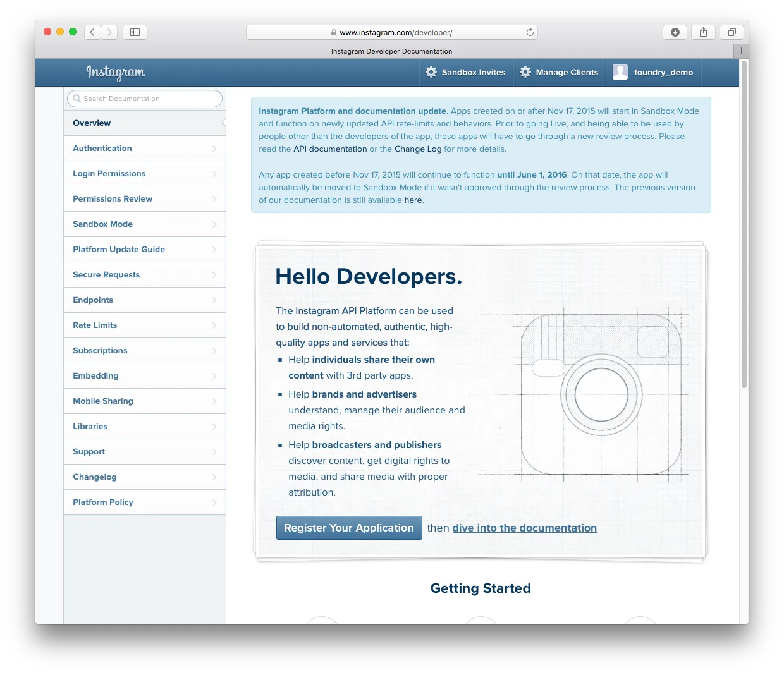Click 'here' link for previous documentation
Viewport: 784px width, 675px height.
click(x=413, y=200)
